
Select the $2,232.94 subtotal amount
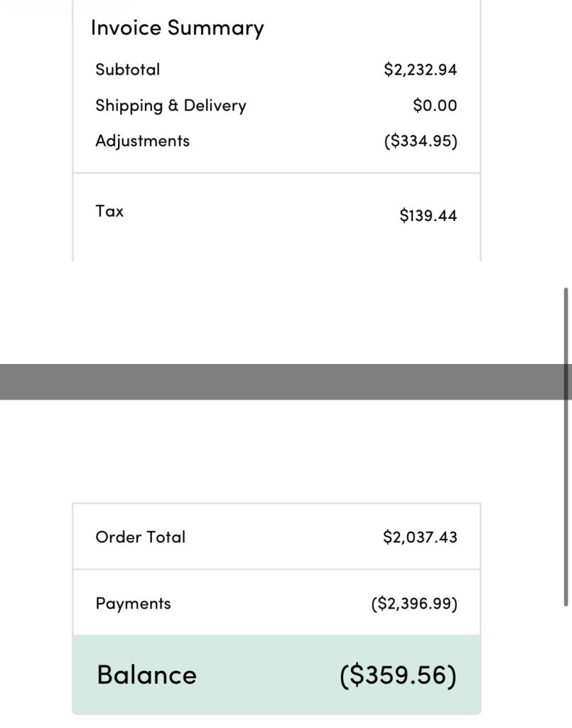(420, 70)
